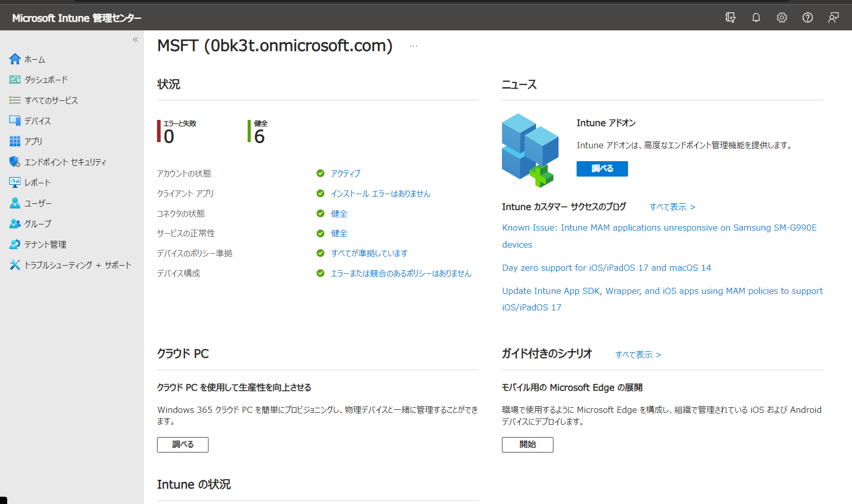
Task: Open the notifications bell icon
Action: tap(756, 18)
